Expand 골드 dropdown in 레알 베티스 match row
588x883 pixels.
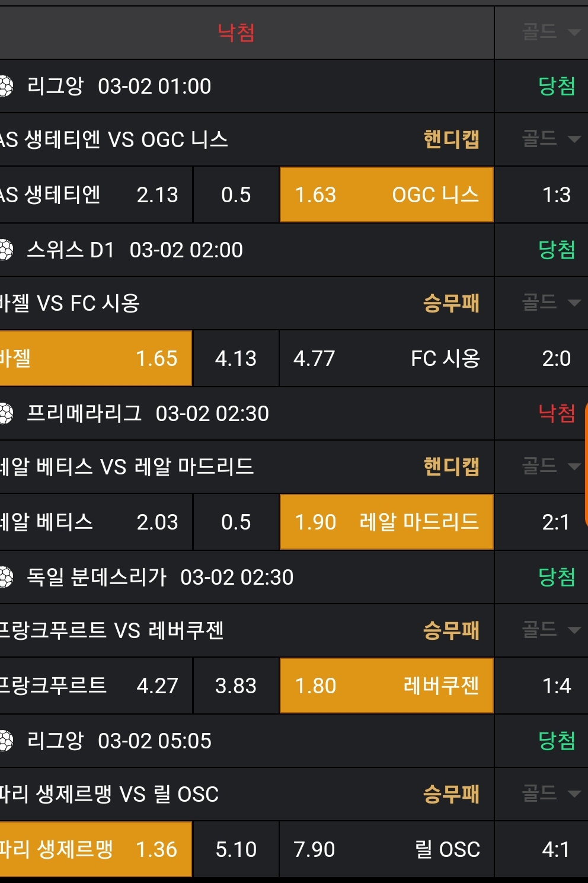click(550, 467)
